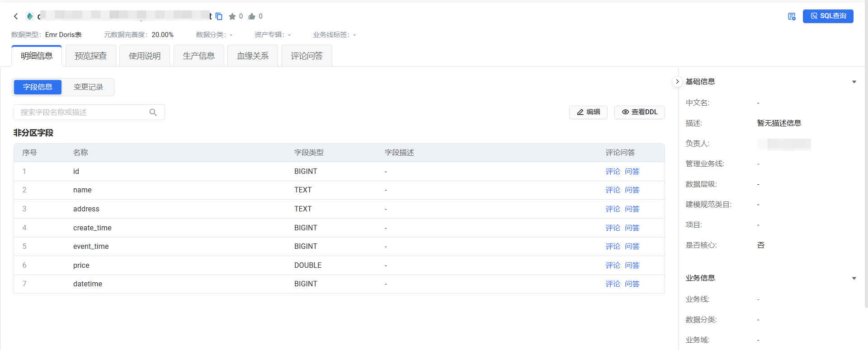View DDL with the 查看DDL button

(639, 112)
